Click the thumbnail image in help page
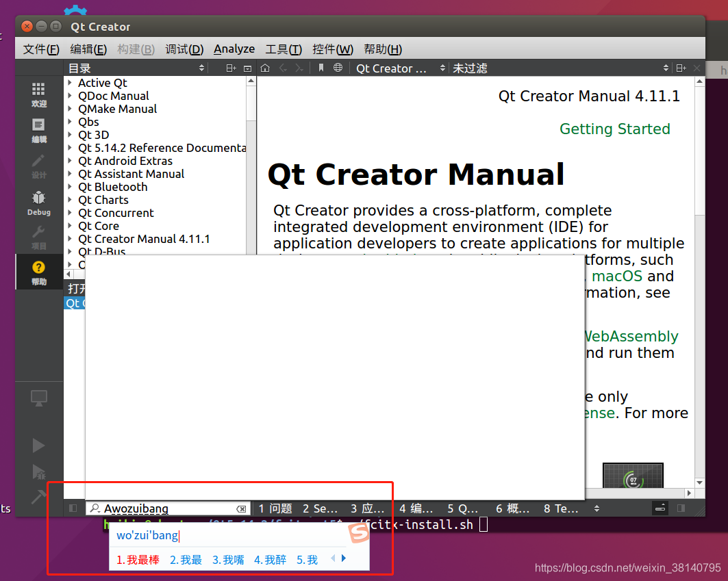The width and height of the screenshot is (728, 581). point(633,475)
